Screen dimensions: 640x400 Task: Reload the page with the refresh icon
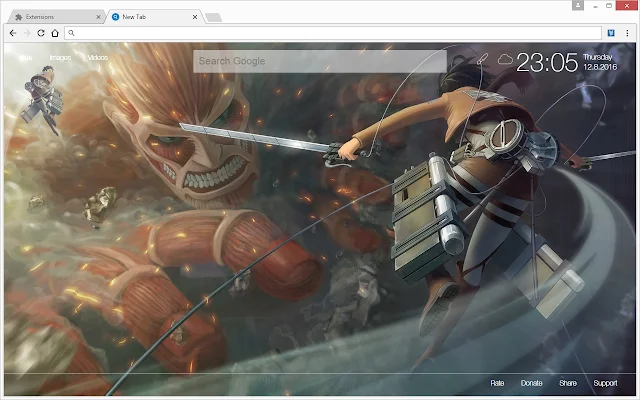(41, 33)
